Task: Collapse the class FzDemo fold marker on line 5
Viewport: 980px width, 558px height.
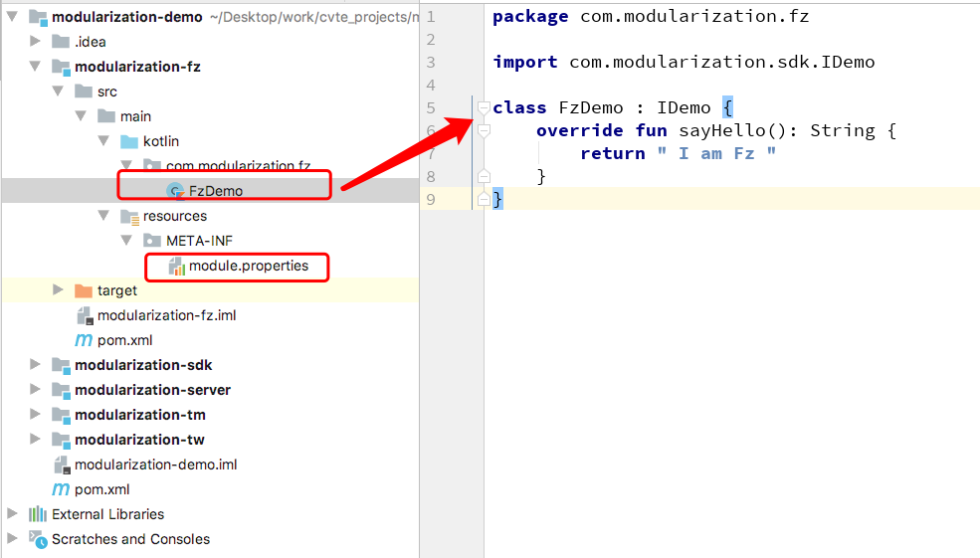Action: pyautogui.click(x=484, y=107)
